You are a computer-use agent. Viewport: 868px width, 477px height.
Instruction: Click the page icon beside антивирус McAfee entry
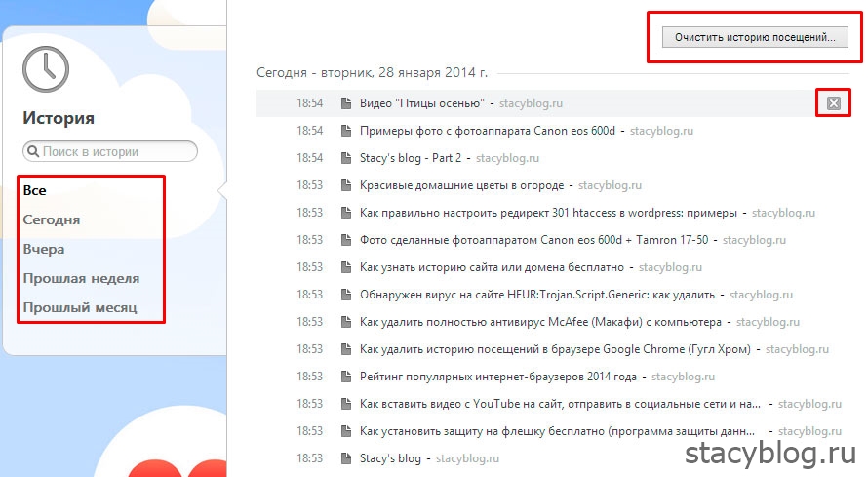tap(346, 322)
